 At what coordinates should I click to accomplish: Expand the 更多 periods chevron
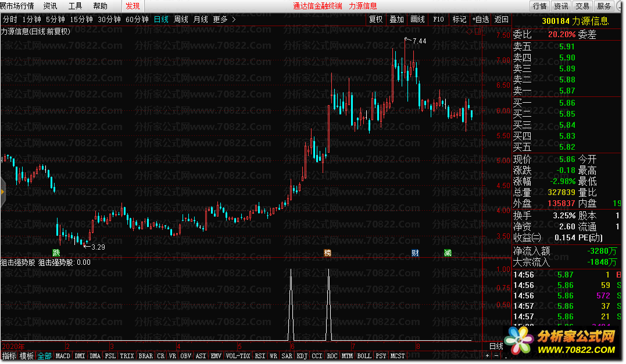point(234,19)
